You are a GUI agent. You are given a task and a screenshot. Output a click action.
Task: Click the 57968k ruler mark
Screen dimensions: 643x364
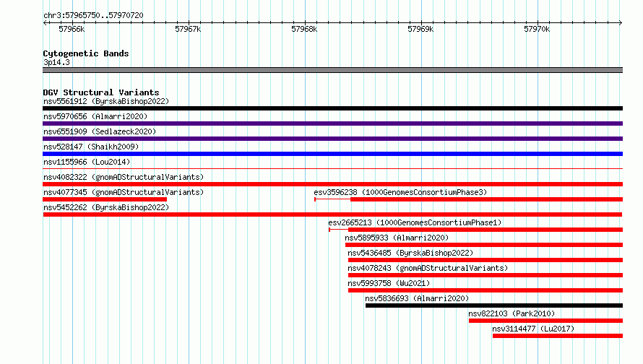pos(304,29)
